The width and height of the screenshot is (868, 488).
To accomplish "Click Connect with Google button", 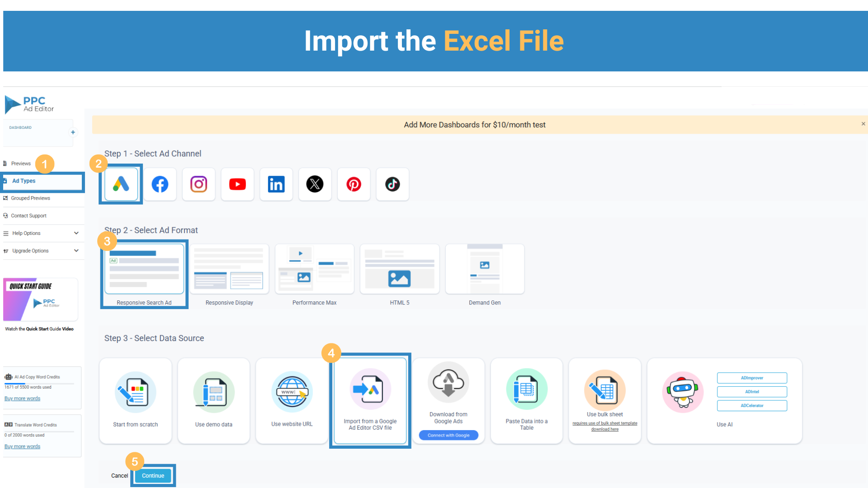I will 448,435.
